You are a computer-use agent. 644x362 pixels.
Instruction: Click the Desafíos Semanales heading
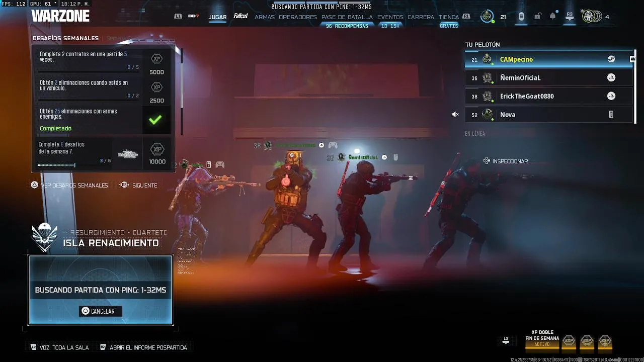65,38
